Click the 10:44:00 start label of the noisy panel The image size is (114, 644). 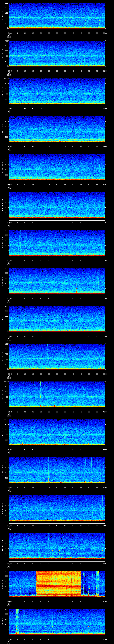pos(9,601)
